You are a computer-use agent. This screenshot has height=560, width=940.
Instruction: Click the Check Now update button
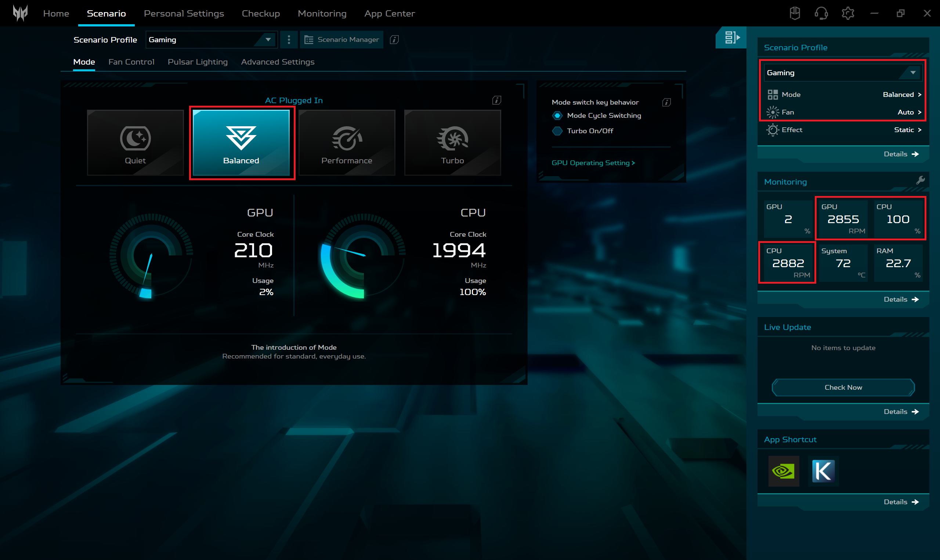point(843,387)
